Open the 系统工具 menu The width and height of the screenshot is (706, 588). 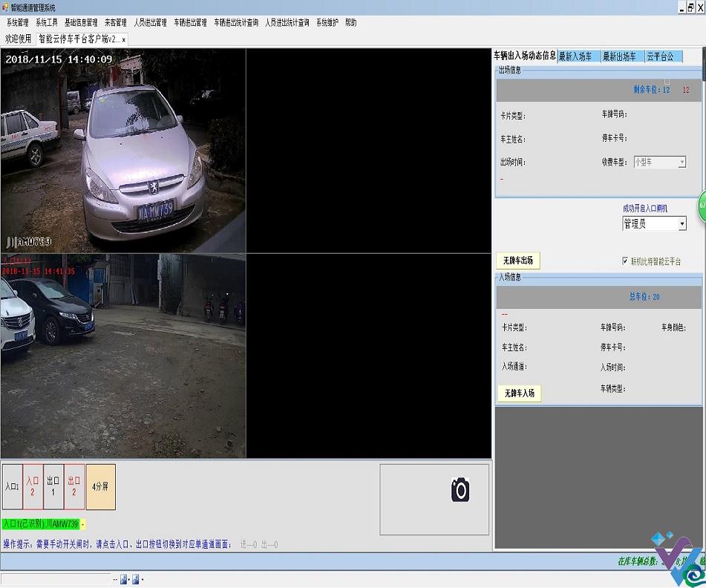click(47, 22)
